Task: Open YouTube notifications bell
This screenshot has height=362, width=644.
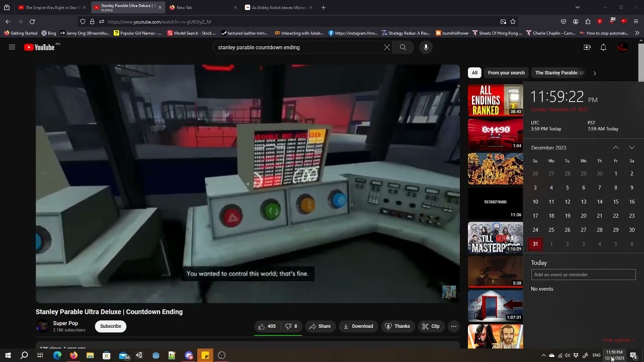Action: click(603, 47)
